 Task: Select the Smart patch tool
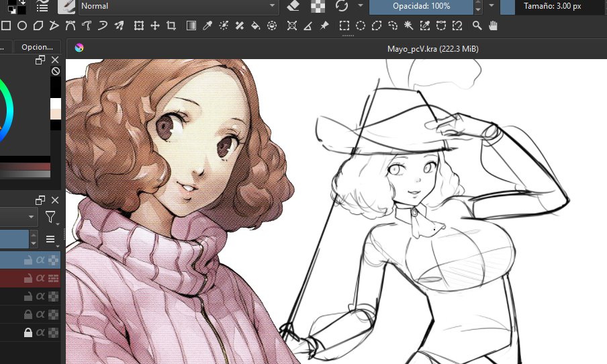[x=240, y=26]
